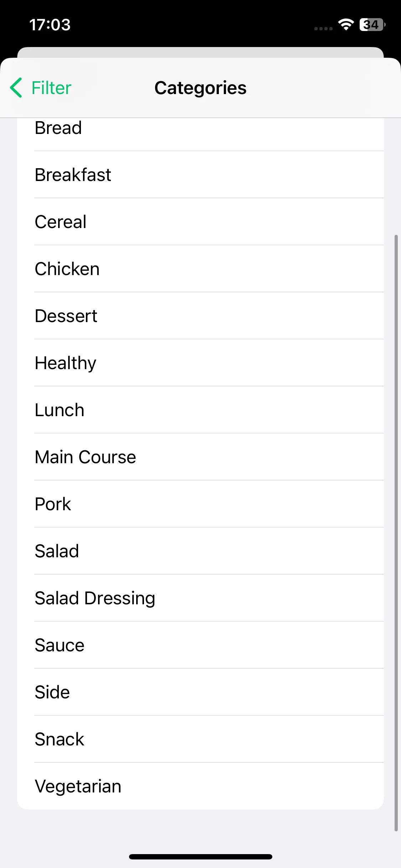
Task: Select the Sauce category
Action: coord(200,645)
